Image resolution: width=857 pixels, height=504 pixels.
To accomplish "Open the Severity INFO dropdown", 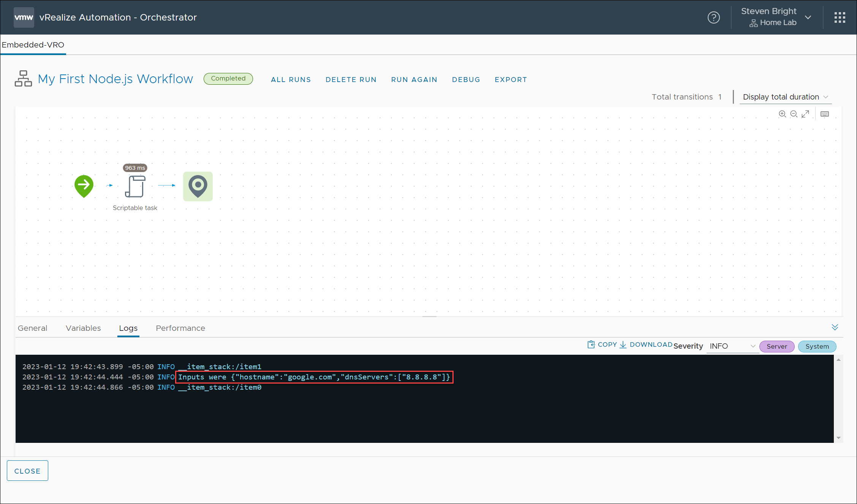I will pyautogui.click(x=732, y=346).
